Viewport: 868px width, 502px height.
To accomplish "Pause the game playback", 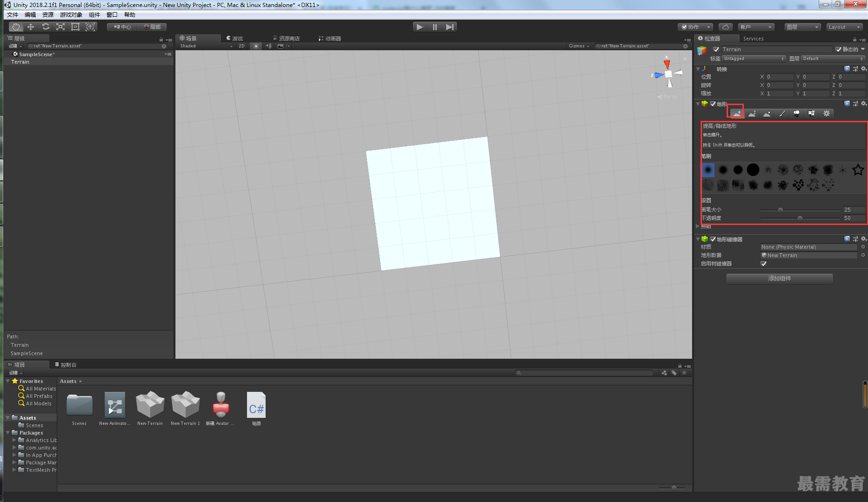I will 435,27.
